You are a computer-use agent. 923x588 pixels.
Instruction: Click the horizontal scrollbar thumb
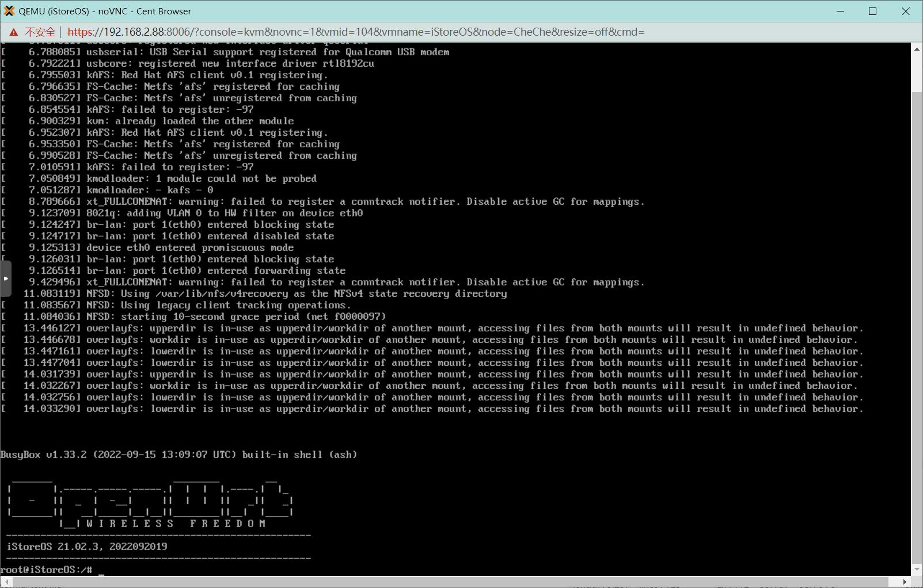tap(449, 582)
